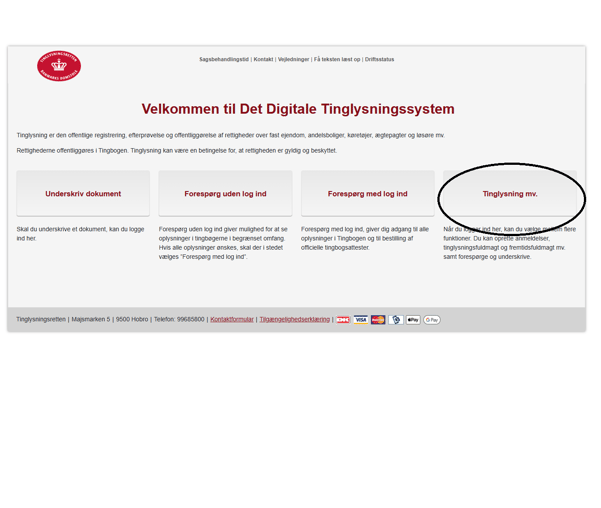Click the VISA card icon
Screen dimensions: 601x508
coord(361,320)
